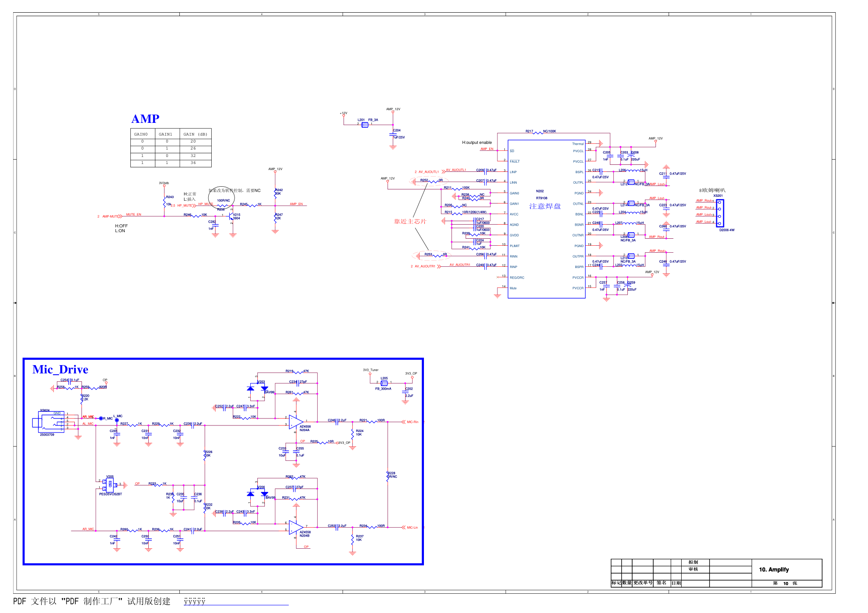The width and height of the screenshot is (868, 613).
Task: Click the V203 BAV99 dual diode symbol
Action: coord(257,388)
